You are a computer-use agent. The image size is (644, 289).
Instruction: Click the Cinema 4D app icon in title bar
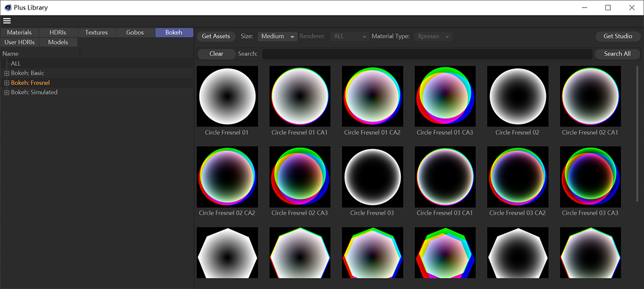8,8
